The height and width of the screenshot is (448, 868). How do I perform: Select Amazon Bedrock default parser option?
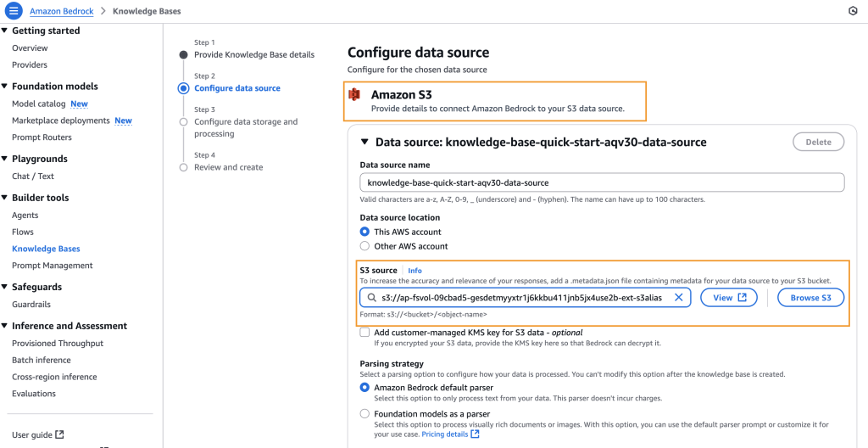(365, 387)
